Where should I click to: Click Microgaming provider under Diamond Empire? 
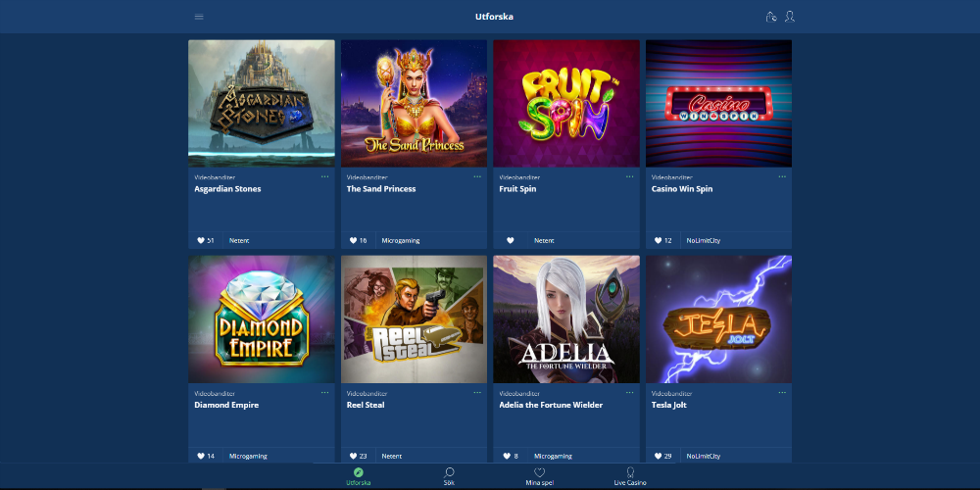click(248, 457)
